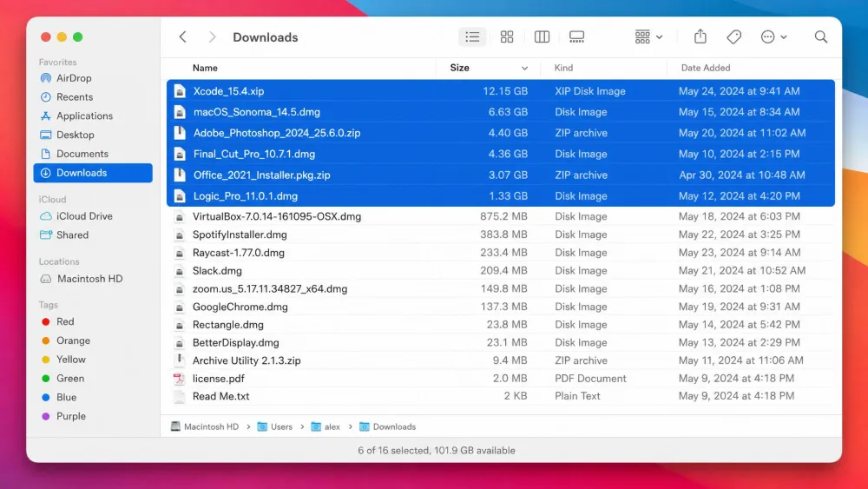Switch to icon grid view
Screen dimensions: 868x489
(x=507, y=37)
